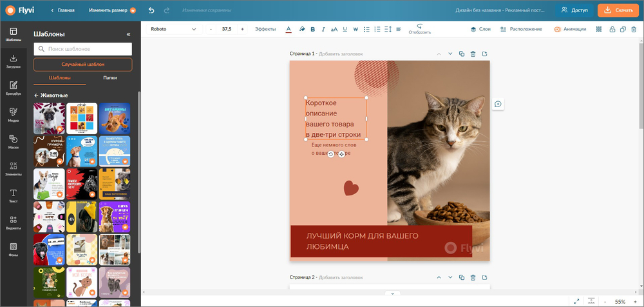Click the Скачать download button
Image resolution: width=644 pixels, height=307 pixels.
(618, 10)
